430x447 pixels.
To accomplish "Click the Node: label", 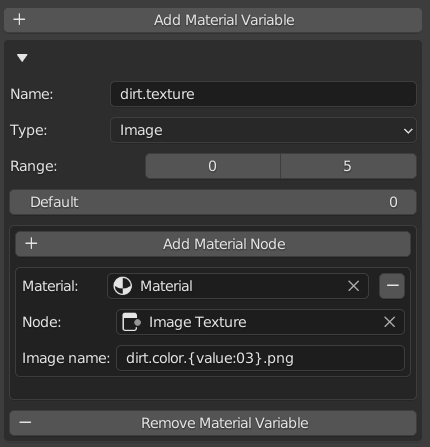I will pos(42,322).
